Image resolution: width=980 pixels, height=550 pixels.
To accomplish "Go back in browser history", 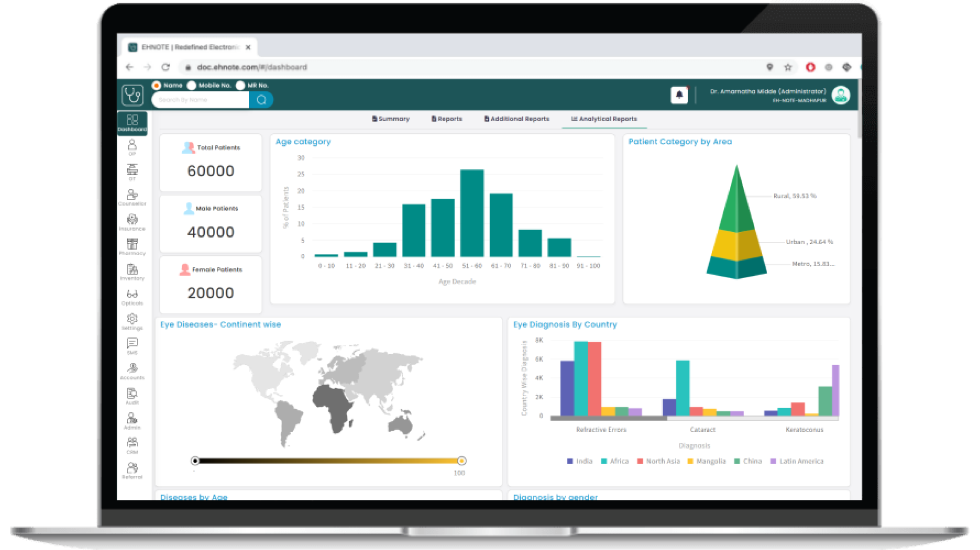I will coord(129,67).
